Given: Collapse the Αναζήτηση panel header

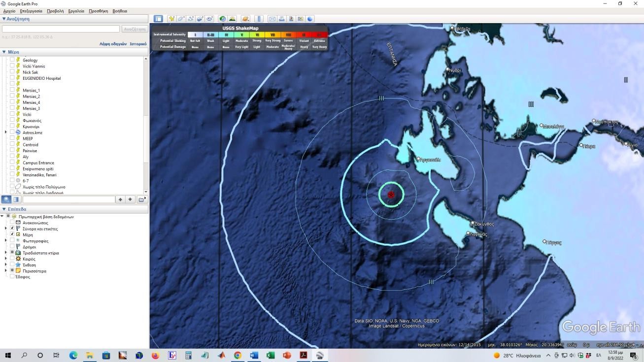Looking at the screenshot, I should (x=4, y=19).
